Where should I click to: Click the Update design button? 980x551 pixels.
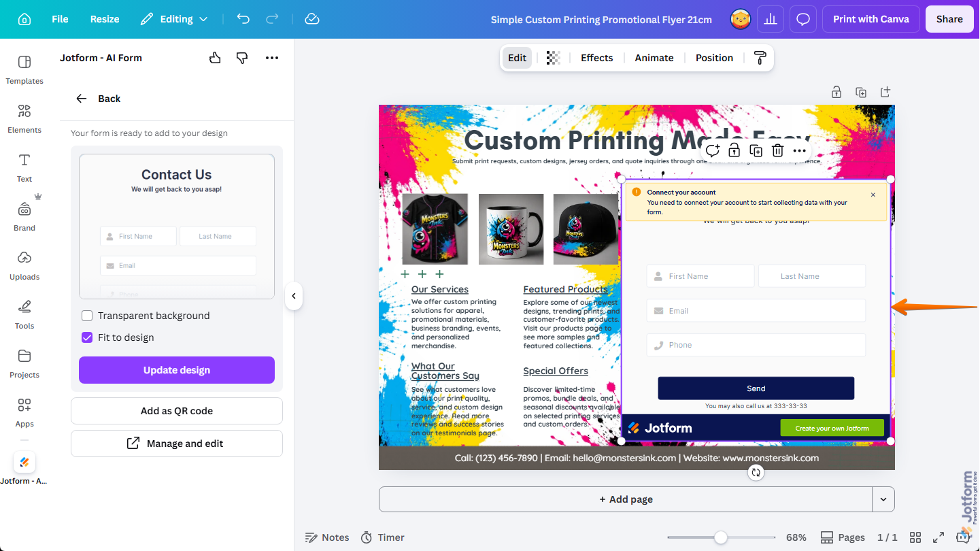pyautogui.click(x=177, y=370)
